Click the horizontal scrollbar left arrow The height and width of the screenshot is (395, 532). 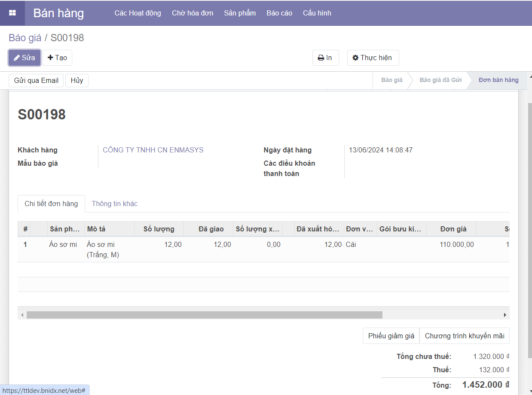pyautogui.click(x=22, y=315)
